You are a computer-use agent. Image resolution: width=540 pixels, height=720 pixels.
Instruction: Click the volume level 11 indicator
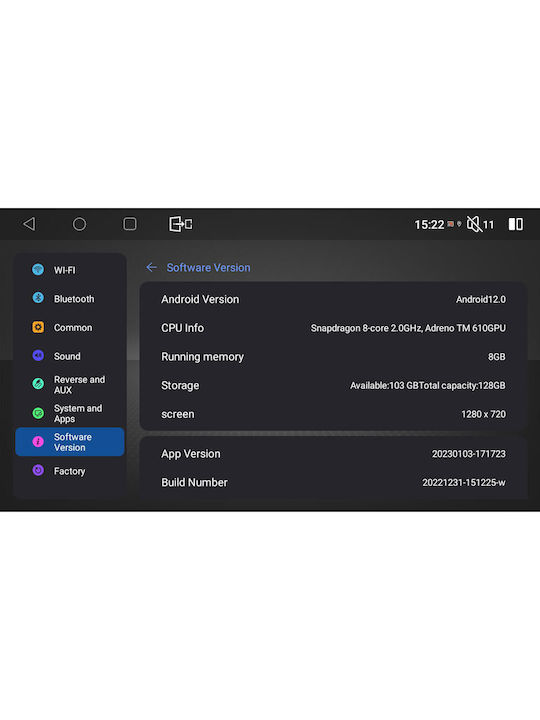489,225
